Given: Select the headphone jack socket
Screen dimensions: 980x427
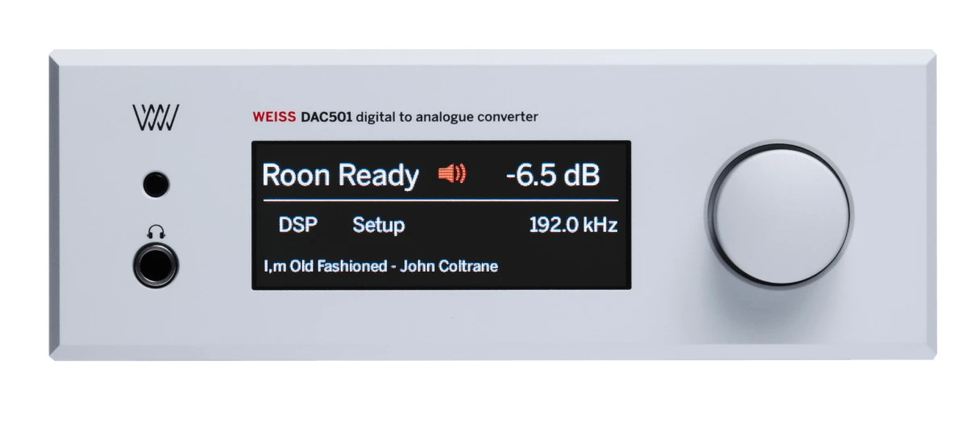Looking at the screenshot, I should [156, 265].
